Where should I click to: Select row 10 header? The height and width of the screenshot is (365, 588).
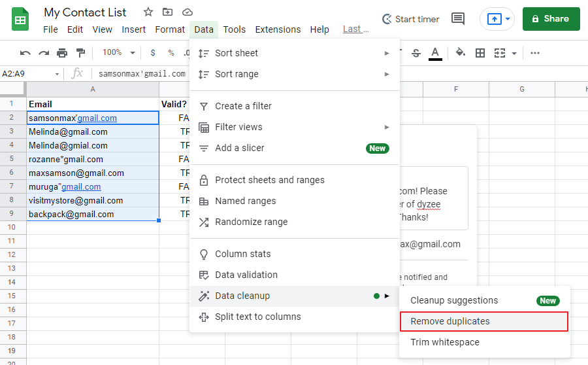point(12,227)
